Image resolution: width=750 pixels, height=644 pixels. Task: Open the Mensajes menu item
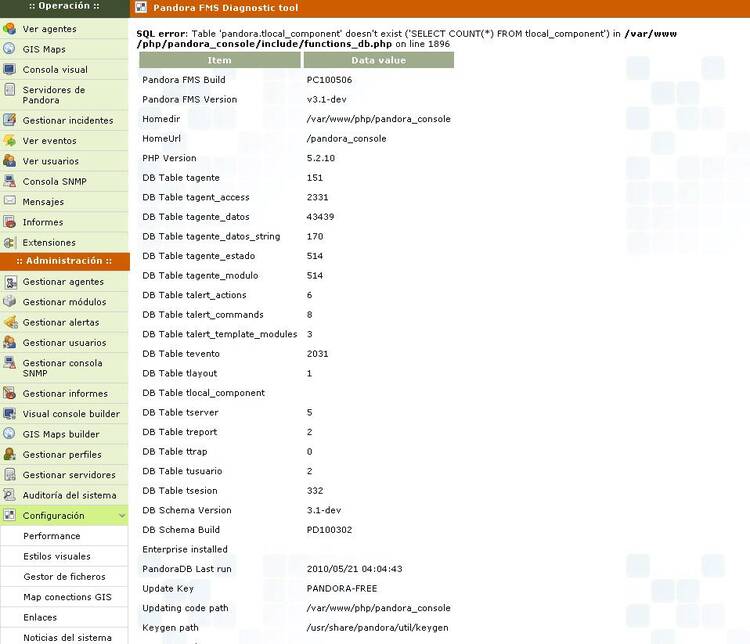pos(43,202)
